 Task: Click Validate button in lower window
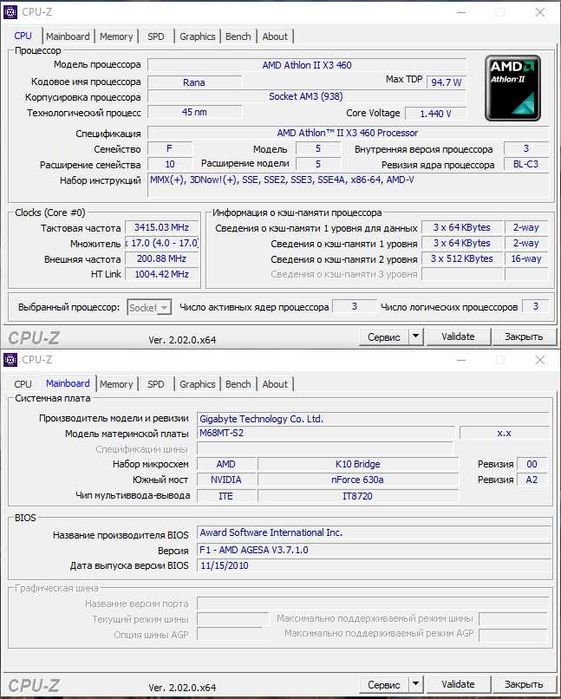click(458, 684)
